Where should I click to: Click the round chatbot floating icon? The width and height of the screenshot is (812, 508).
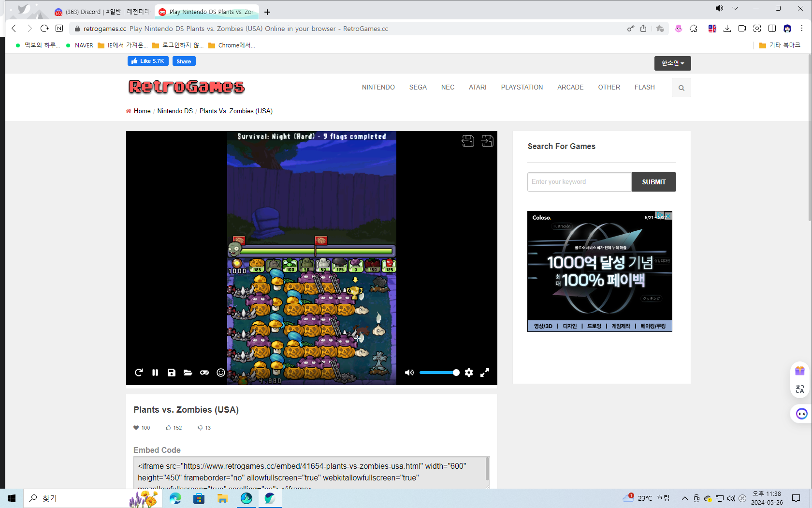tap(801, 414)
